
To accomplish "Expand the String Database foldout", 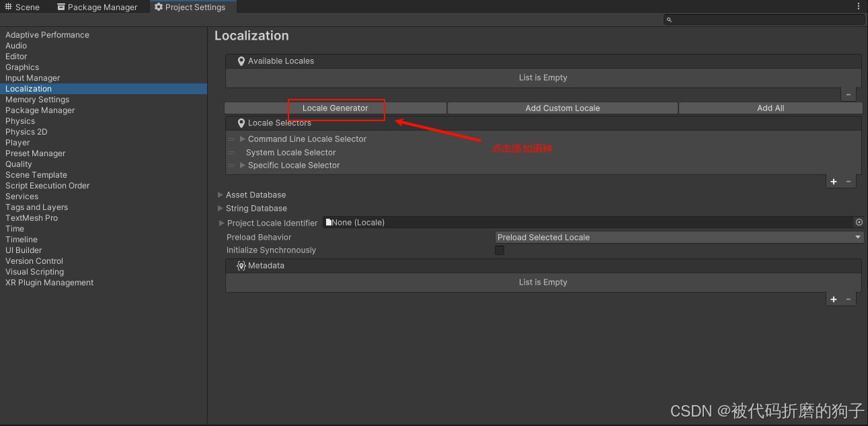I will pos(221,208).
